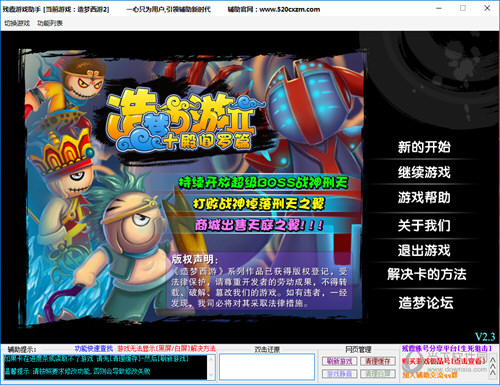500x385 pixels.
Task: Open the black/white screen fix link
Action: (x=166, y=349)
